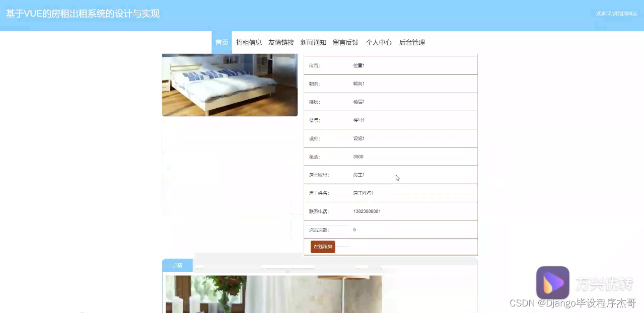Click the 联系电话 phone number cell
644x313 pixels.
367,211
